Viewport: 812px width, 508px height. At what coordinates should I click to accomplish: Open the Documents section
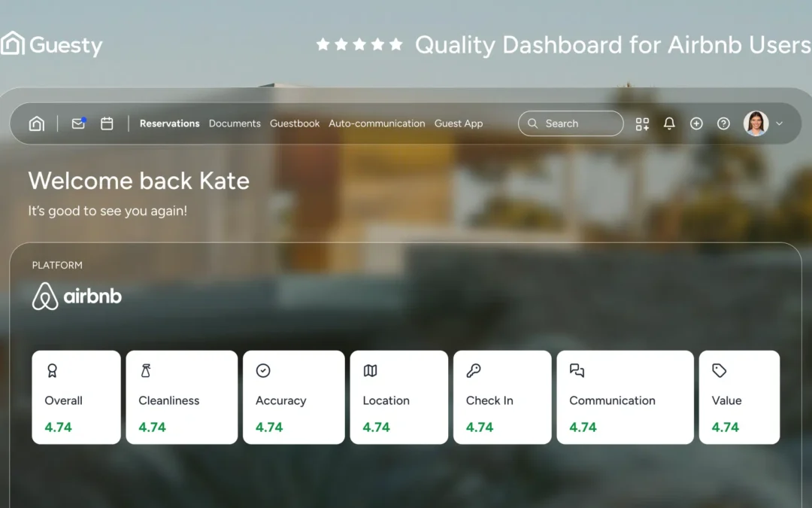pyautogui.click(x=235, y=123)
